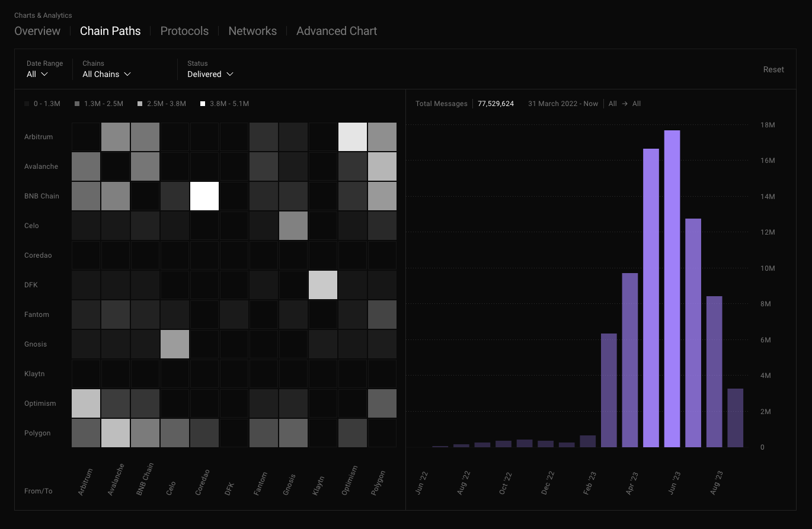
Task: Click the Total Messages count value
Action: coord(495,103)
